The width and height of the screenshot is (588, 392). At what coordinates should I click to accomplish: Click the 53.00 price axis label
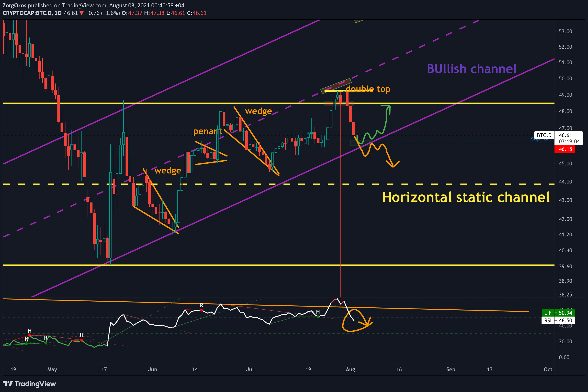point(565,31)
